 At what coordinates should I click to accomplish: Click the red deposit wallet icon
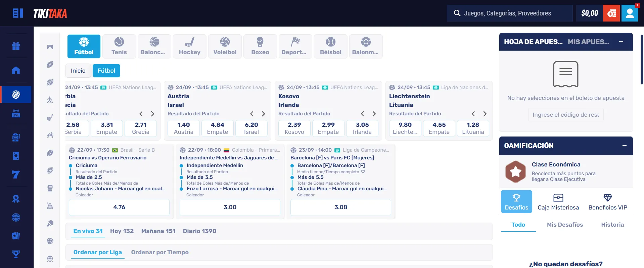point(611,13)
